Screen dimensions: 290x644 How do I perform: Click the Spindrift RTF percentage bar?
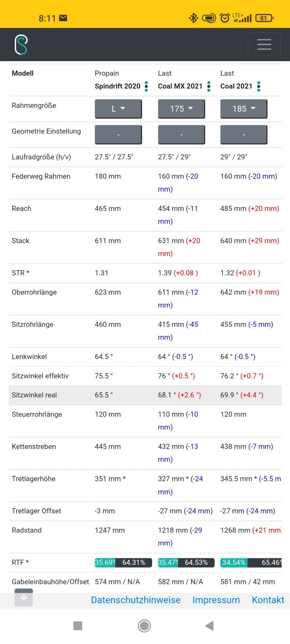pyautogui.click(x=123, y=562)
